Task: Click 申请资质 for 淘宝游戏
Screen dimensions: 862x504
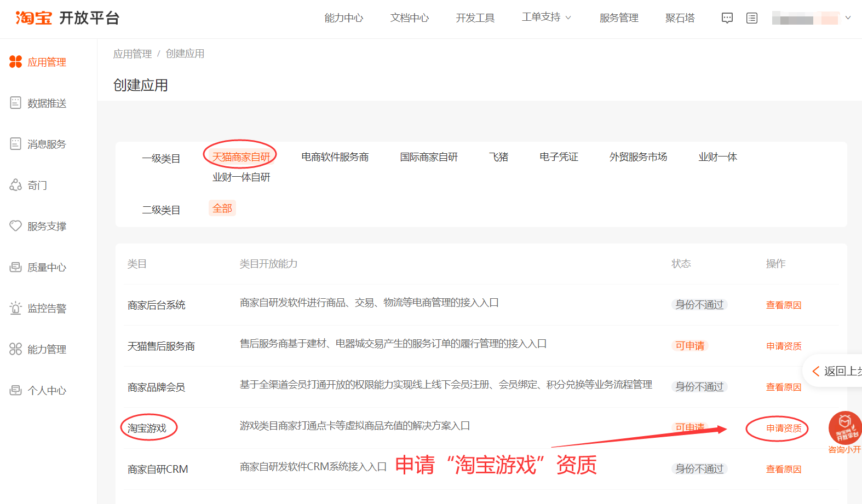Action: (784, 428)
